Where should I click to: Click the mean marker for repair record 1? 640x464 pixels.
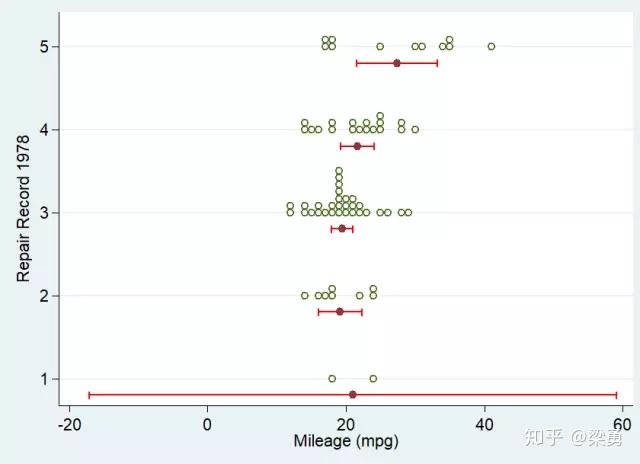pyautogui.click(x=353, y=395)
